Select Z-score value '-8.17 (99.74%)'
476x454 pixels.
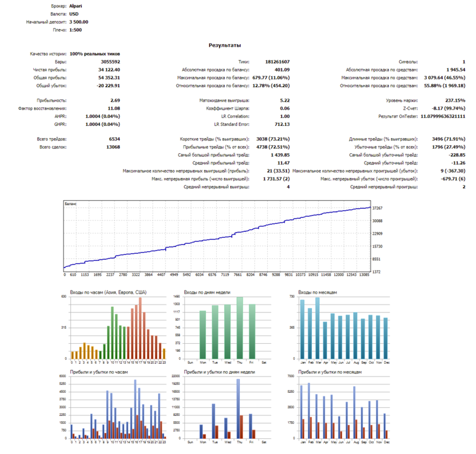pyautogui.click(x=448, y=108)
